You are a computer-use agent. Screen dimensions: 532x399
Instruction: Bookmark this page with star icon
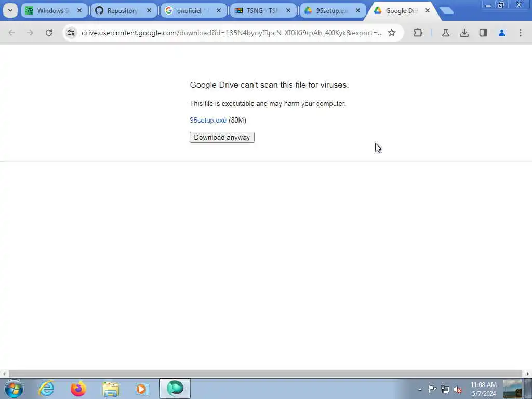coord(392,33)
